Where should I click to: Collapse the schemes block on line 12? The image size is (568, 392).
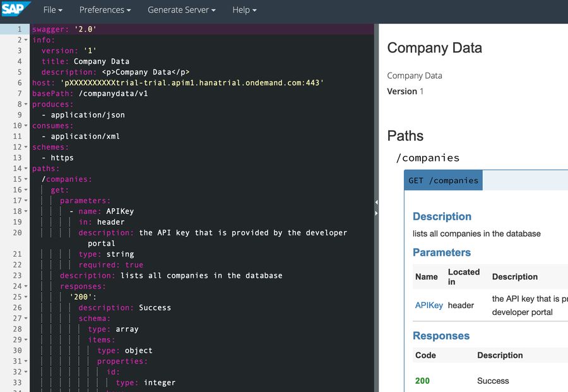[x=26, y=148]
